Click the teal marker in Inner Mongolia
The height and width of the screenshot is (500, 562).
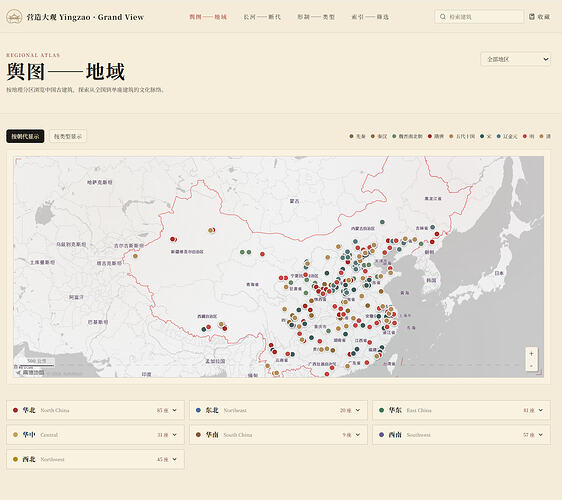[x=382, y=222]
